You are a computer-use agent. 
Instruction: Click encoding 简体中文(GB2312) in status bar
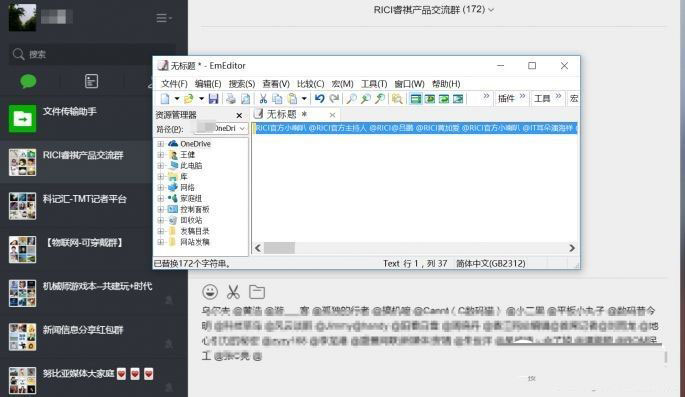(491, 263)
